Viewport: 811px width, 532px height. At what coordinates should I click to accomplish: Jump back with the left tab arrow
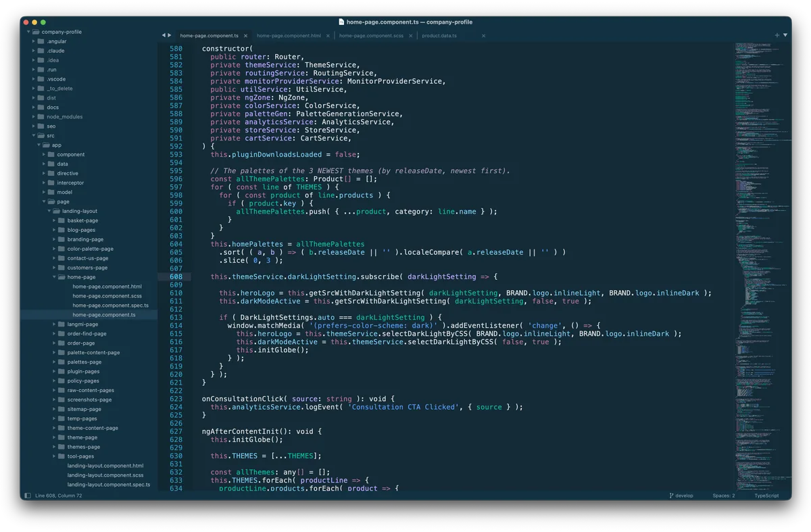tap(164, 35)
